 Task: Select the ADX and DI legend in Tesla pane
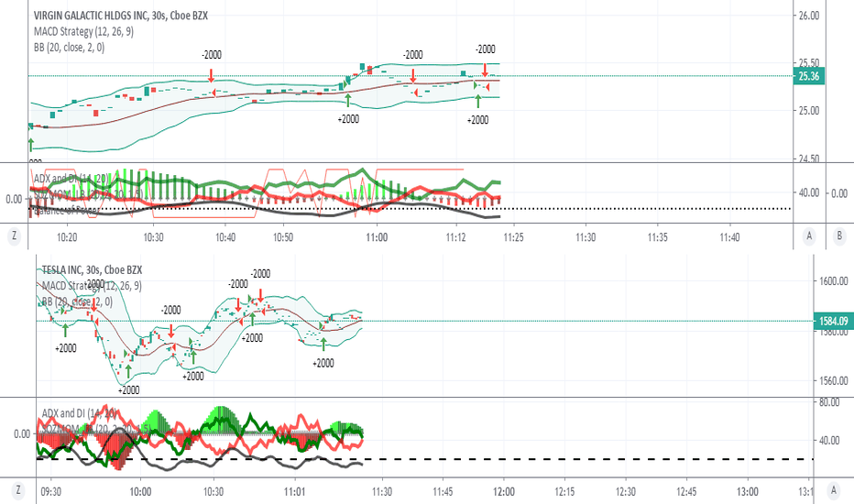tap(80, 413)
